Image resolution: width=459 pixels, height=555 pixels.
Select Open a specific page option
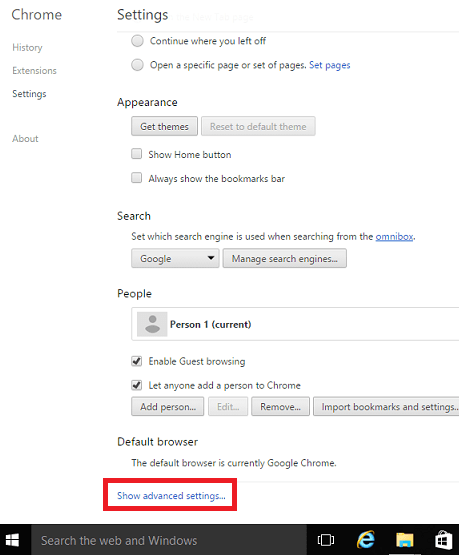coord(137,65)
